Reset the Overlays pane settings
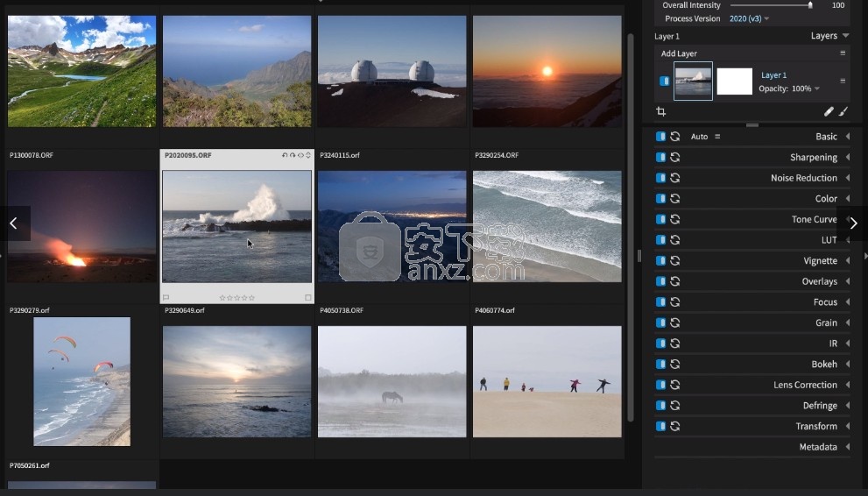Screen dimensions: 868x496 (x=674, y=281)
